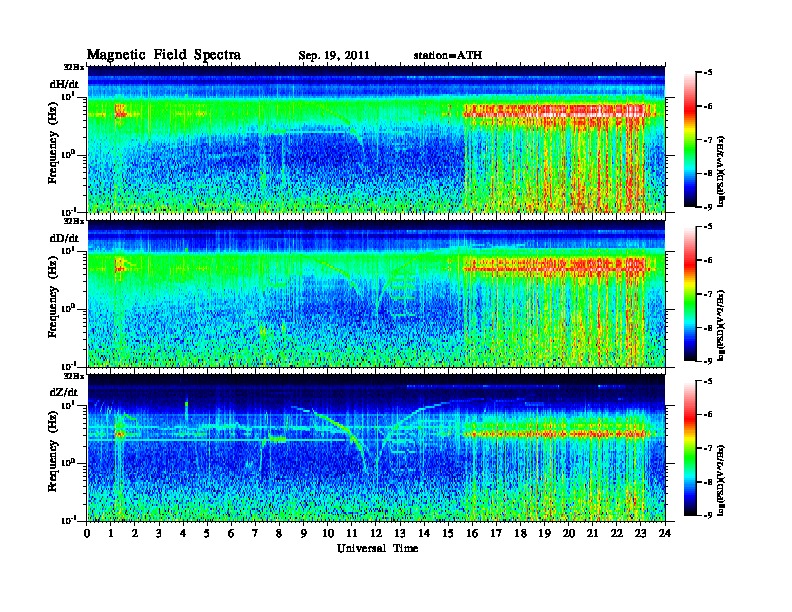Viewport: 792px width, 612px height.
Task: Click hour "9" on the time axis
Action: pos(303,534)
